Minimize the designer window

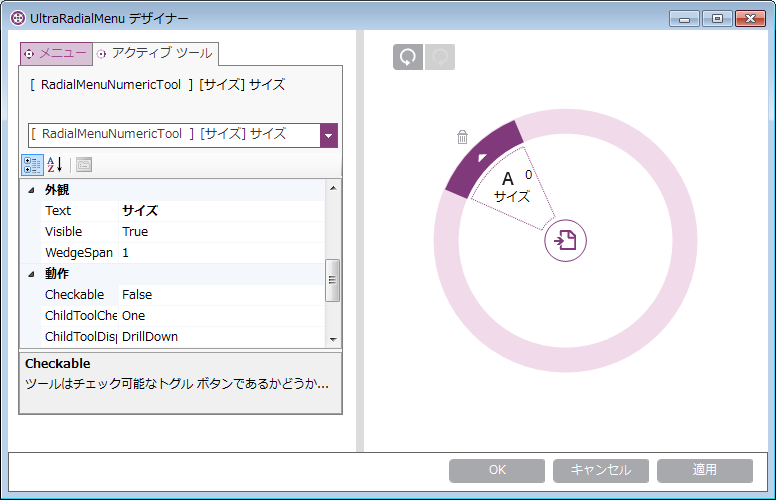pyautogui.click(x=684, y=19)
